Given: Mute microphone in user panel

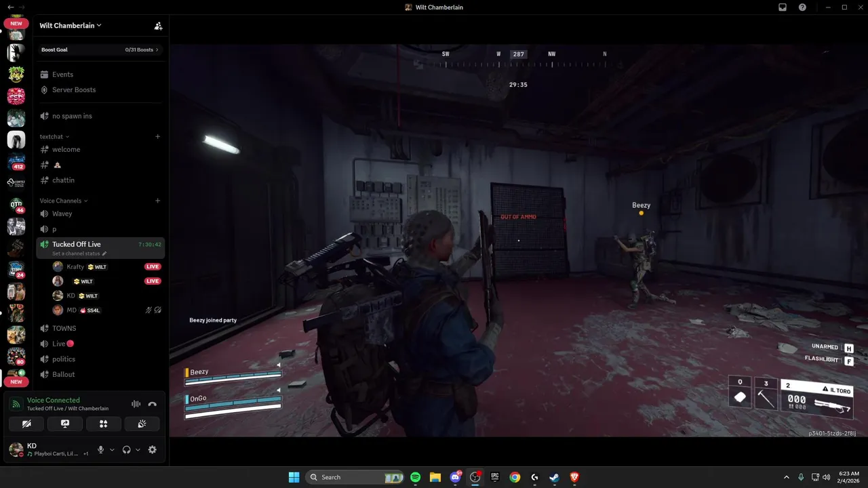Looking at the screenshot, I should click(100, 449).
